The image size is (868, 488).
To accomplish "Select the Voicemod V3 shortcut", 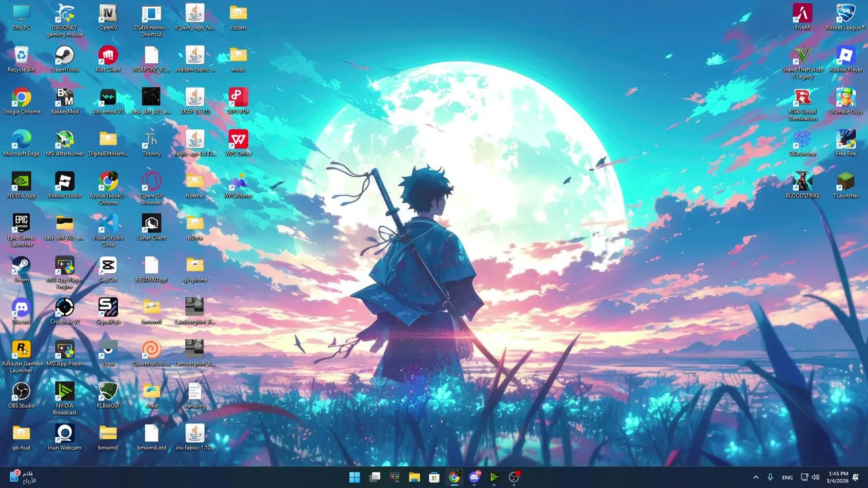I will click(x=108, y=102).
